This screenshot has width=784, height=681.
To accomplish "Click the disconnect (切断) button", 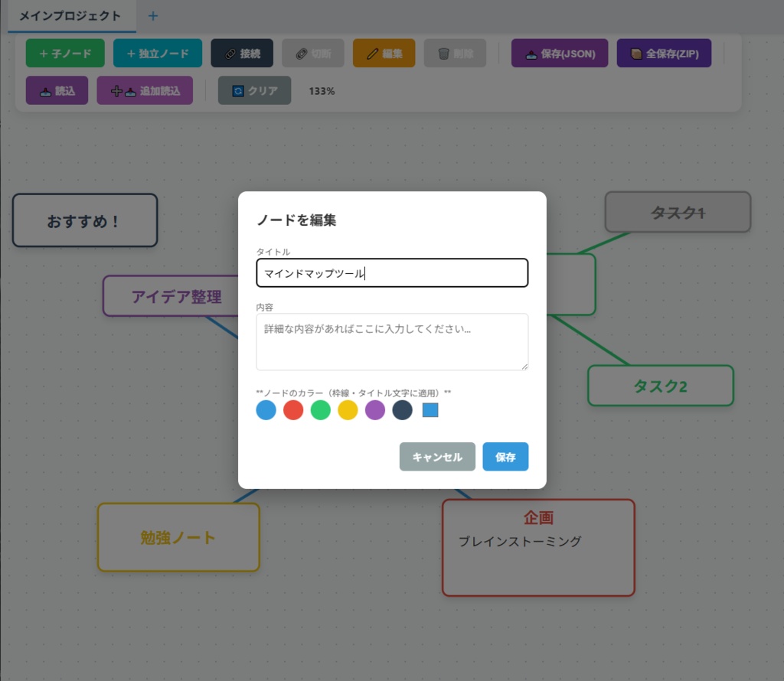I will pos(313,53).
